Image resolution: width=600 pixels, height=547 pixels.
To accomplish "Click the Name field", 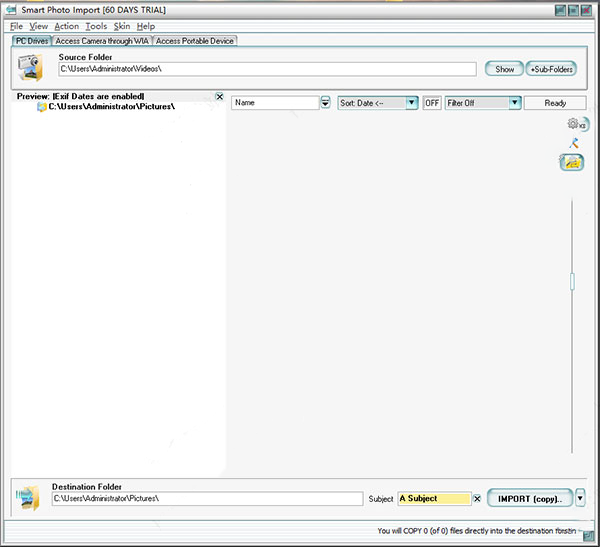I will (275, 103).
